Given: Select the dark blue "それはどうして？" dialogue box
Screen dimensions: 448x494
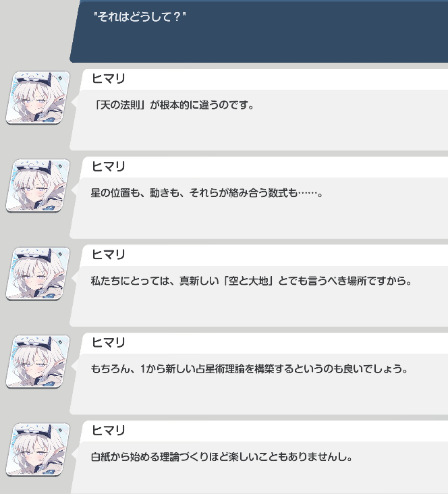Looking at the screenshot, I should tap(259, 32).
